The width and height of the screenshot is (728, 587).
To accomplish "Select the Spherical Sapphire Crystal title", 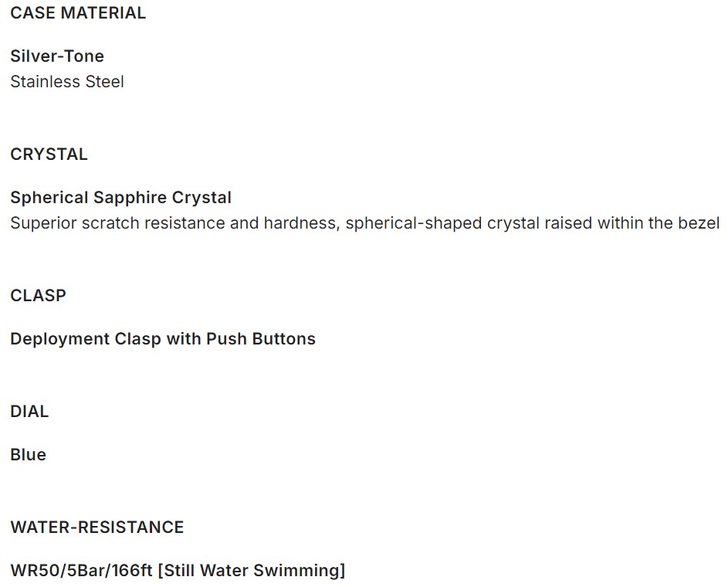I will tap(120, 198).
